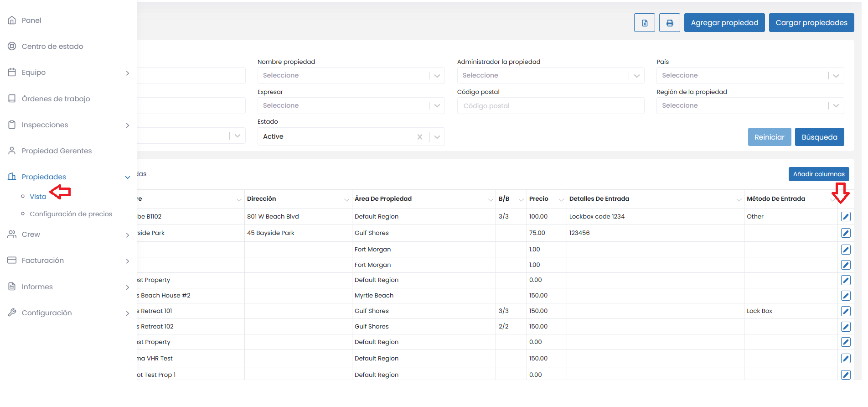The height and width of the screenshot is (407, 868).
Task: Click the Centro de estado lifebuoy icon
Action: (12, 46)
